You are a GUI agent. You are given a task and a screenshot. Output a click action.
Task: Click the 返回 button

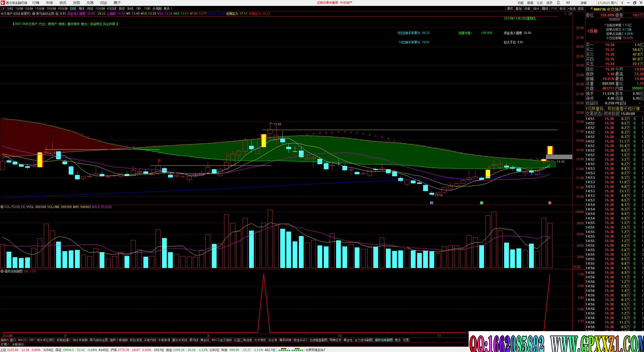(580, 9)
